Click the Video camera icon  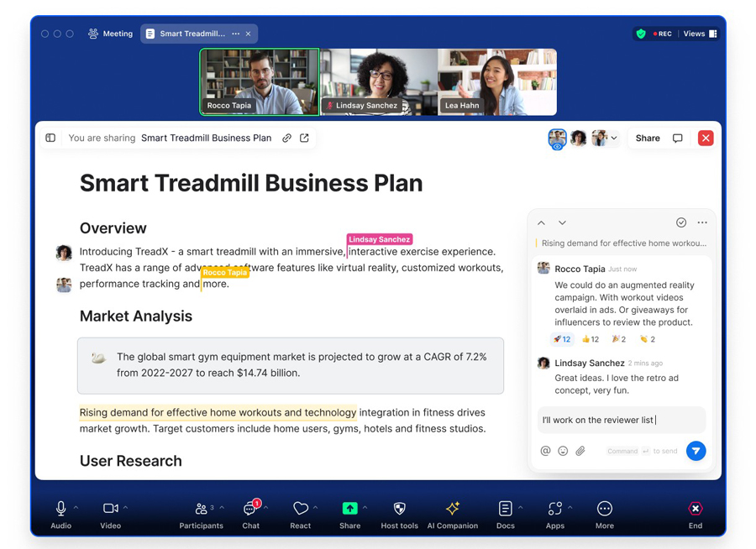[110, 509]
